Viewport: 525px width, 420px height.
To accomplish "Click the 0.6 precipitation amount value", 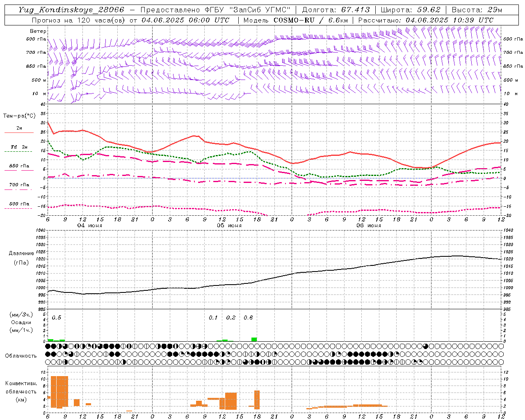I will click(248, 318).
